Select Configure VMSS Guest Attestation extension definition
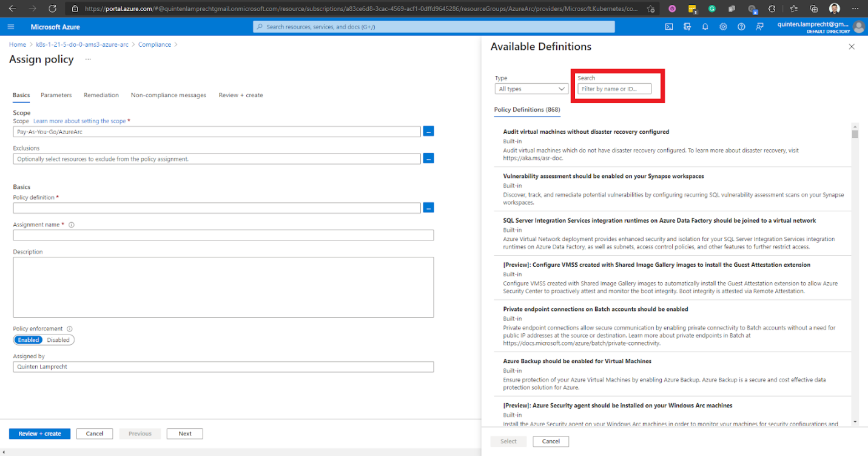The width and height of the screenshot is (868, 456). click(672, 277)
